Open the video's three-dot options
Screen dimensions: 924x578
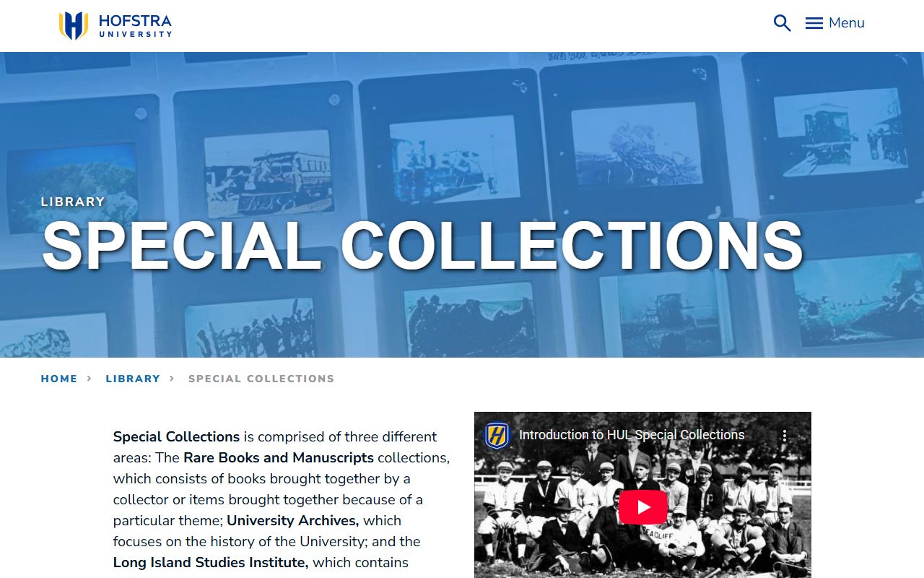click(784, 436)
